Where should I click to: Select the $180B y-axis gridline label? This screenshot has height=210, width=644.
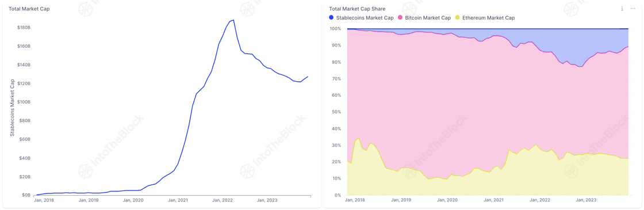[x=24, y=28]
